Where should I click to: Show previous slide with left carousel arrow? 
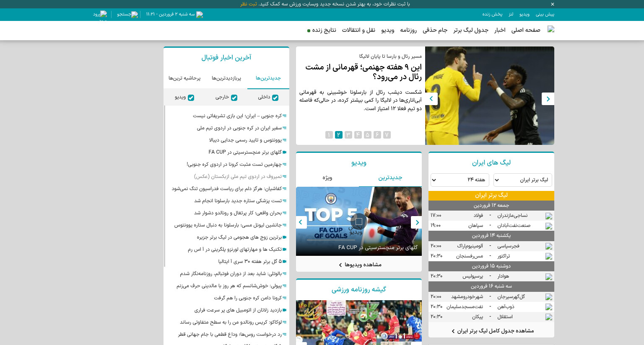[x=431, y=99]
